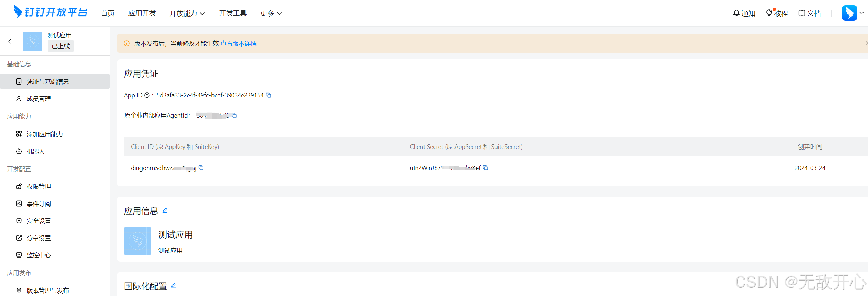This screenshot has width=868, height=296.
Task: Open notifications bell 通知
Action: point(744,13)
